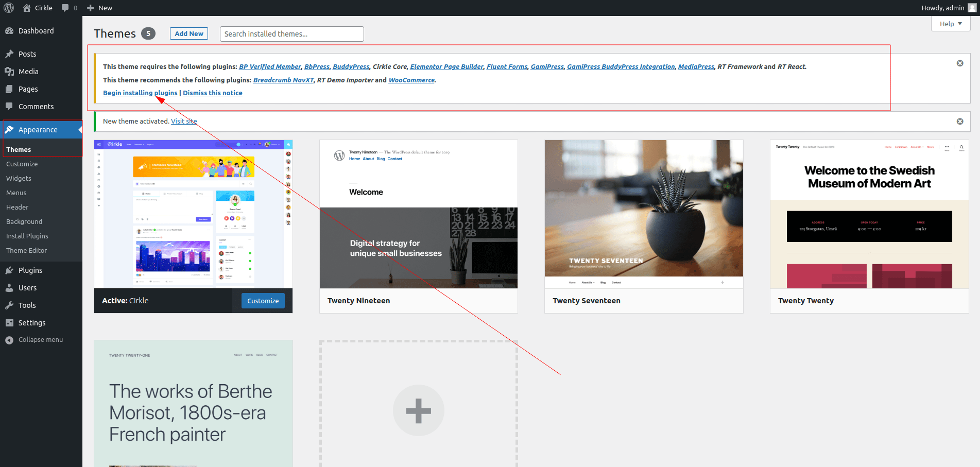Open the Header submenu item
Image resolution: width=980 pixels, height=467 pixels.
18,207
